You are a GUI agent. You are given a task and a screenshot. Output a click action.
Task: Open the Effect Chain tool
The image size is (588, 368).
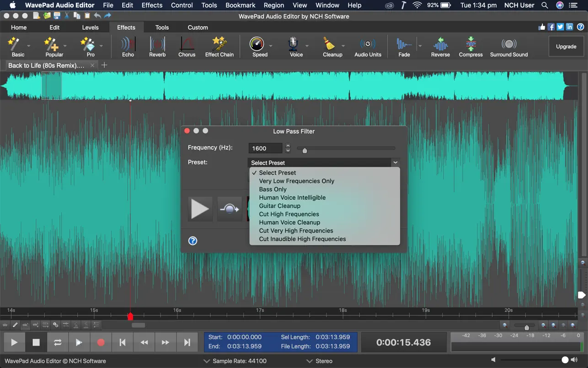pyautogui.click(x=219, y=47)
